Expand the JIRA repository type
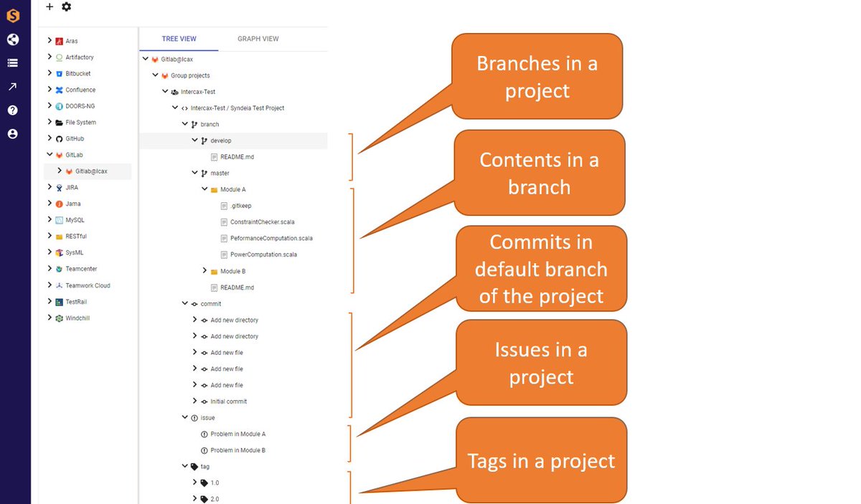 (x=50, y=188)
